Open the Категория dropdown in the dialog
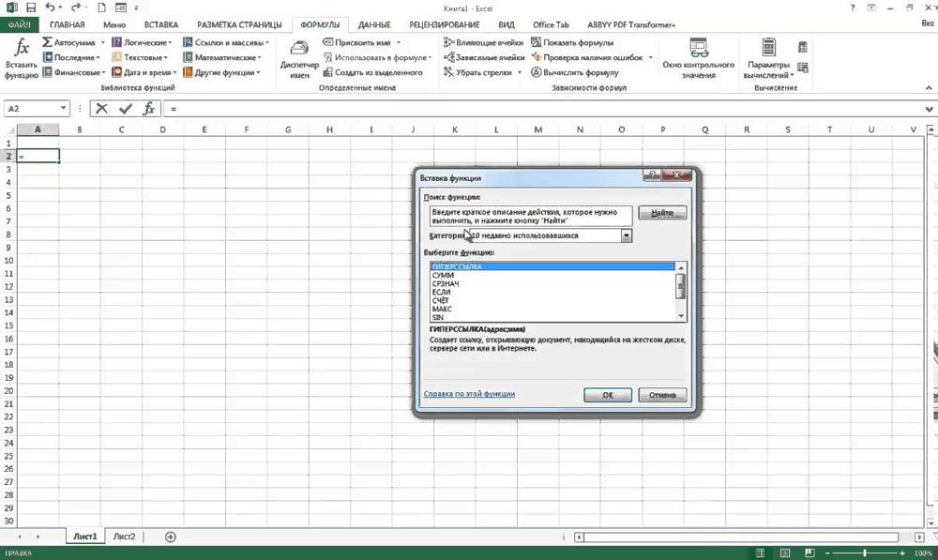 click(627, 236)
